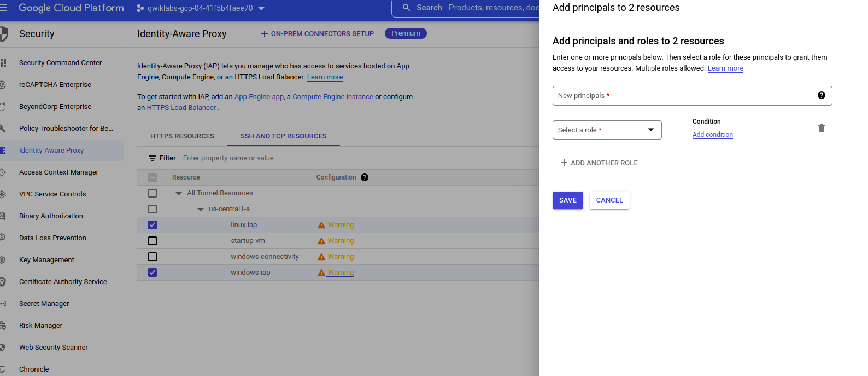Click the warning triangle for linux-iap
Viewport: 868px width, 376px height.
(321, 225)
